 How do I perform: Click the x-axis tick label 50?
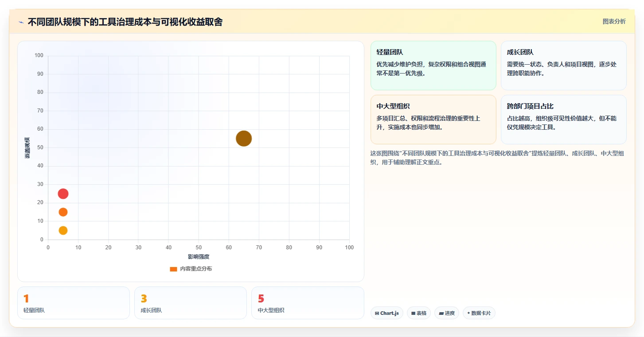(x=199, y=248)
